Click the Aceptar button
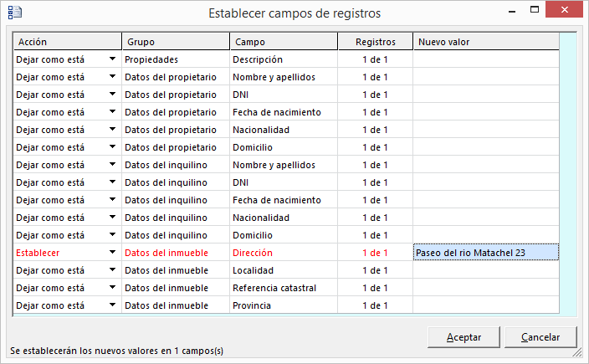Viewport: 589px width, 364px height. point(464,337)
